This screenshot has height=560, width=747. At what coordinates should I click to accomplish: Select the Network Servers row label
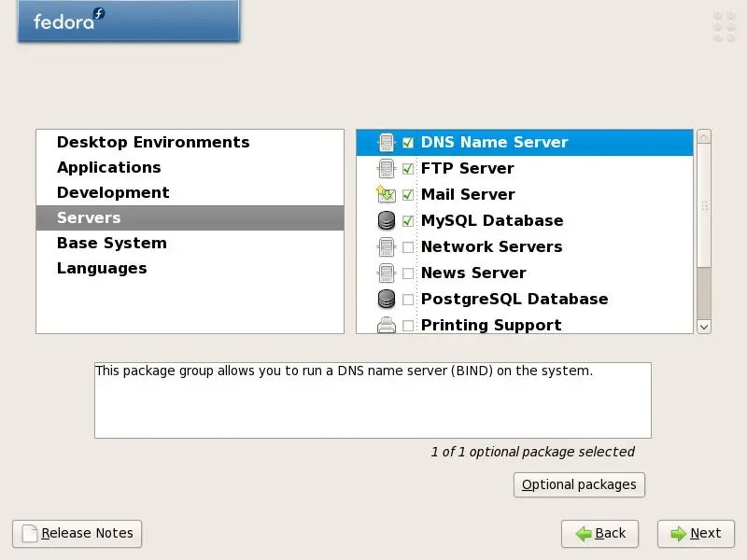tap(492, 246)
